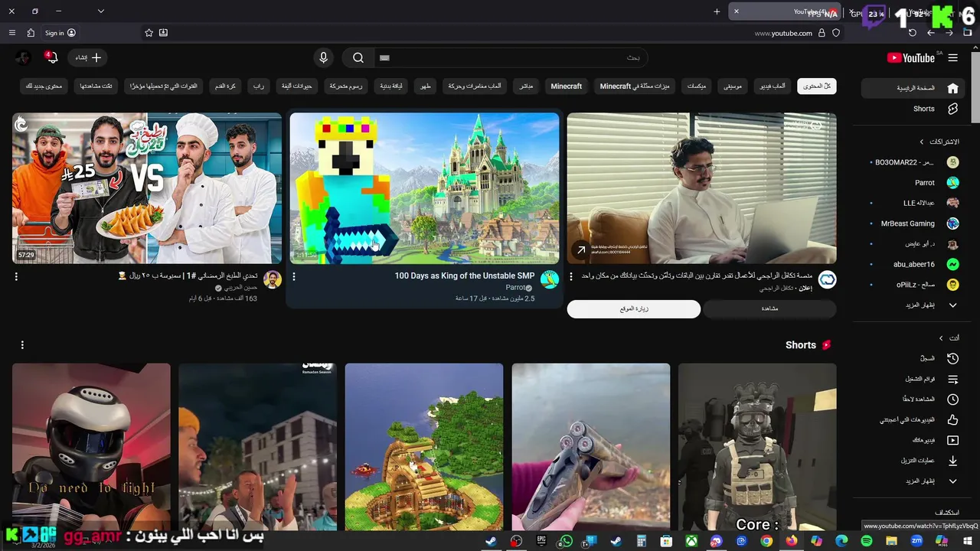Image resolution: width=980 pixels, height=551 pixels.
Task: Open the notifications bell
Action: 51,57
